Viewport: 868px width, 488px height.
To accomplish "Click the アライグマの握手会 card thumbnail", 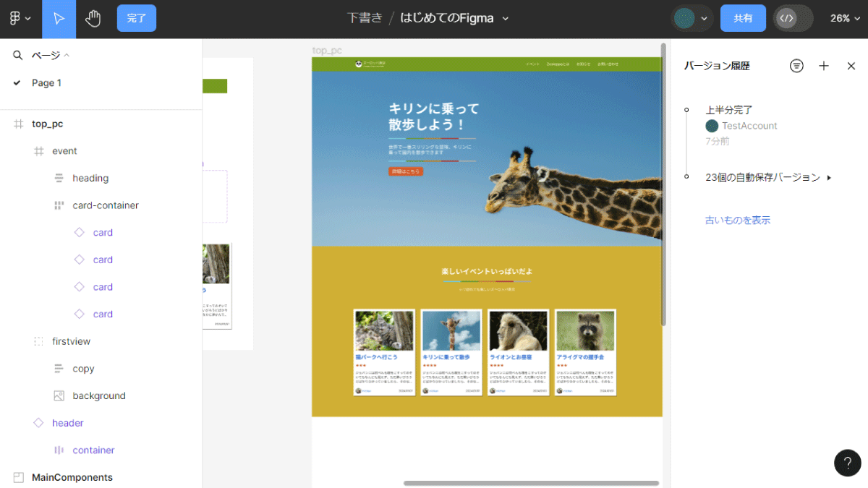I will click(586, 331).
